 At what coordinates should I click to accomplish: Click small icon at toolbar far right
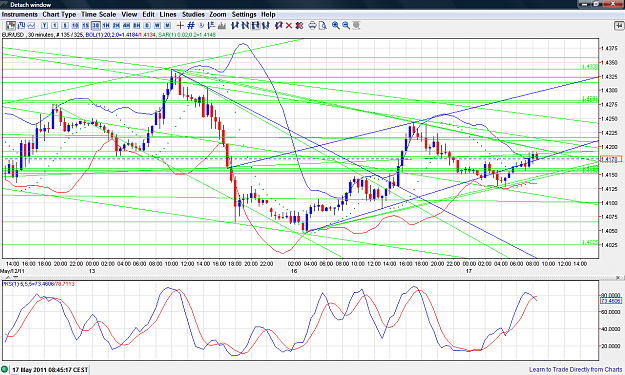(619, 26)
